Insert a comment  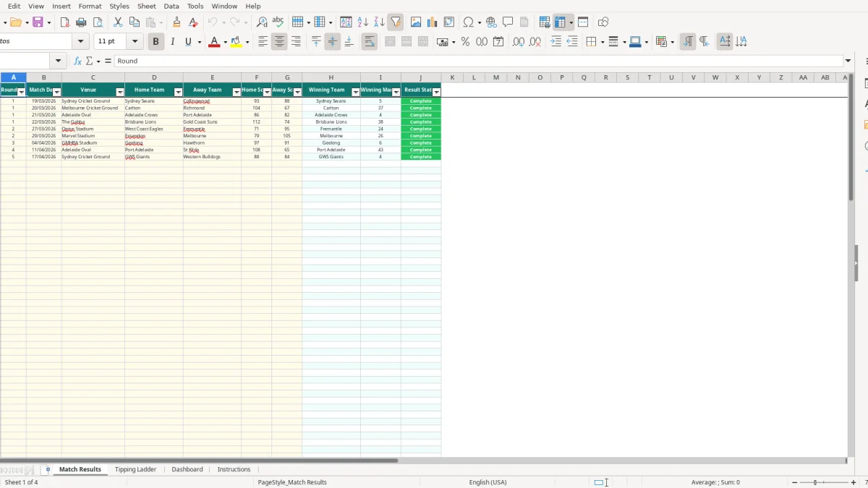tap(508, 22)
